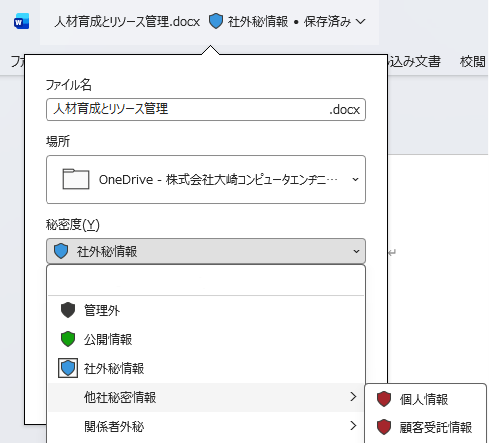Choose 顧客受託情報 from the submenu

coord(426,427)
